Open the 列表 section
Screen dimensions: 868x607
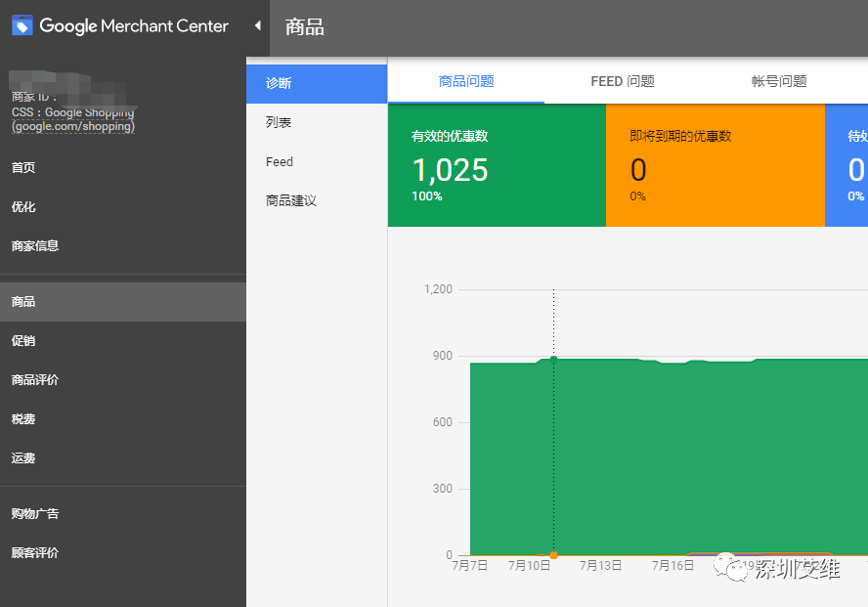pyautogui.click(x=277, y=122)
